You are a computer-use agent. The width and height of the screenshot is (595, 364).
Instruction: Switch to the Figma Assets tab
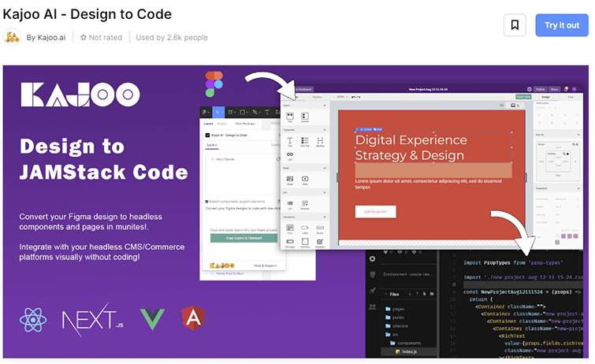pos(221,124)
